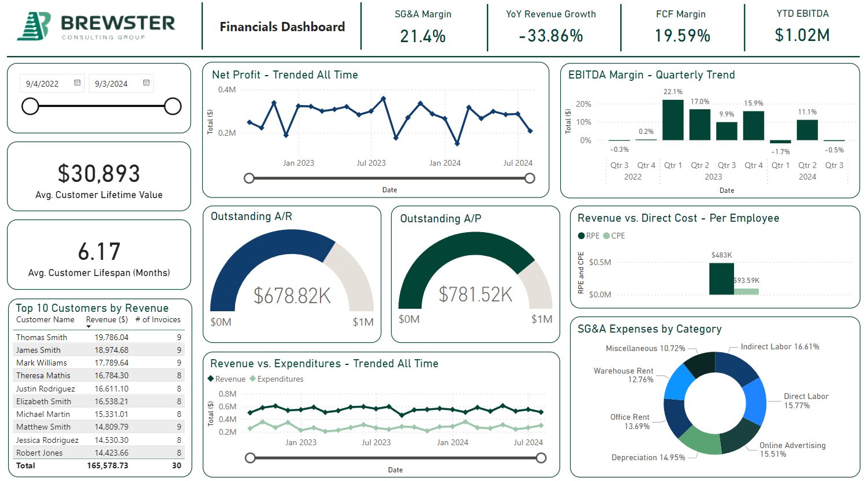Select the Thomas Smith row
Image resolution: width=868 pixels, height=481 pixels.
click(98, 337)
